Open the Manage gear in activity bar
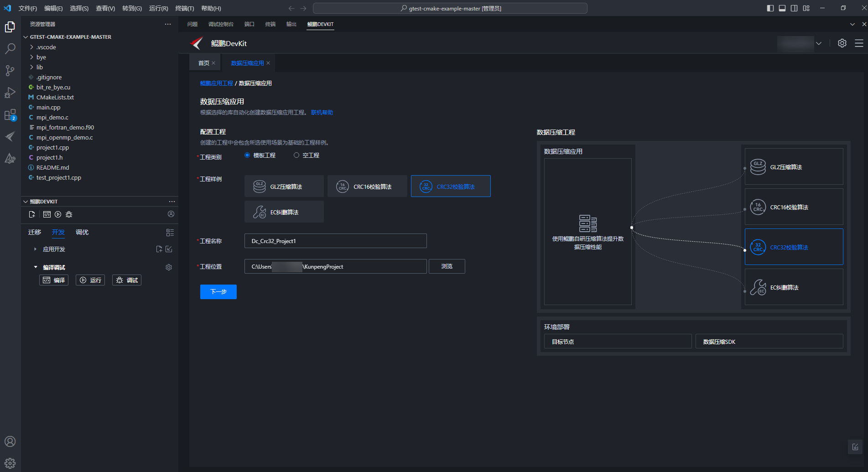Screen dimensions: 868x472 pyautogui.click(x=10, y=463)
